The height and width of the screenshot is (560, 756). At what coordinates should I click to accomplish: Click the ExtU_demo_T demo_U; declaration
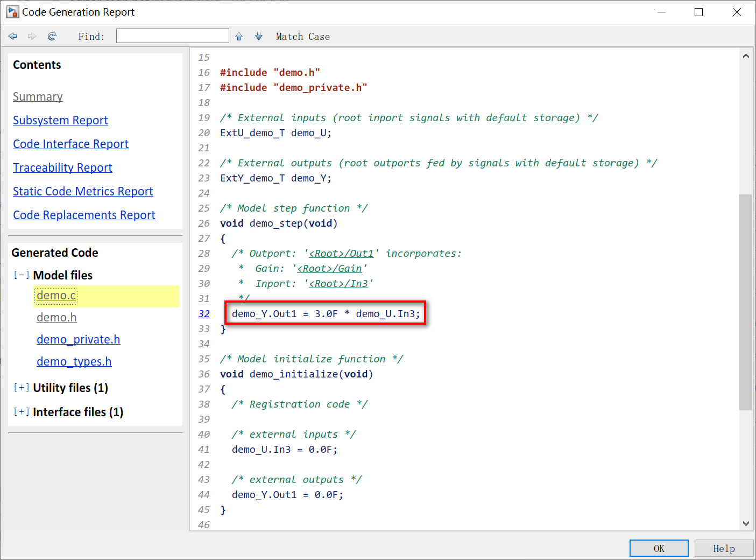tap(276, 132)
